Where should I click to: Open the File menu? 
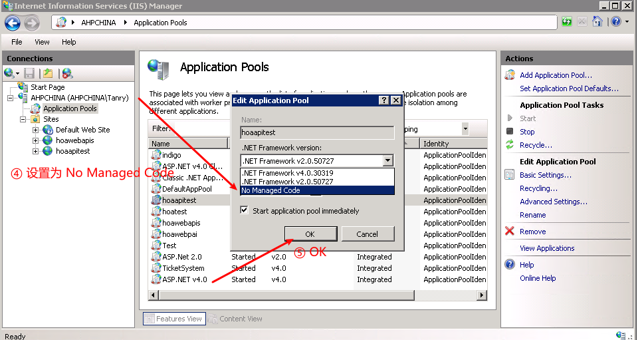[x=17, y=42]
